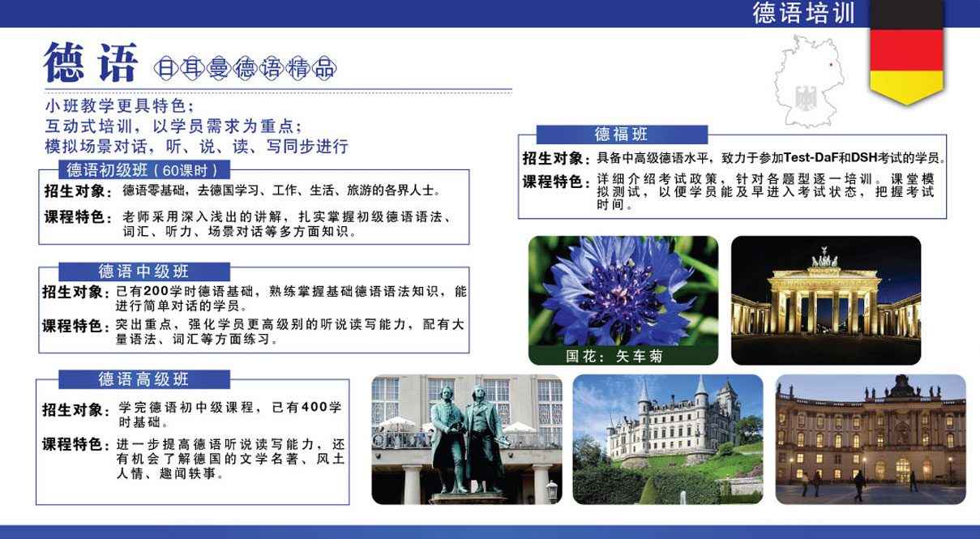Click the line 小班教学更具特色
The width and height of the screenshot is (980, 539).
pyautogui.click(x=119, y=106)
